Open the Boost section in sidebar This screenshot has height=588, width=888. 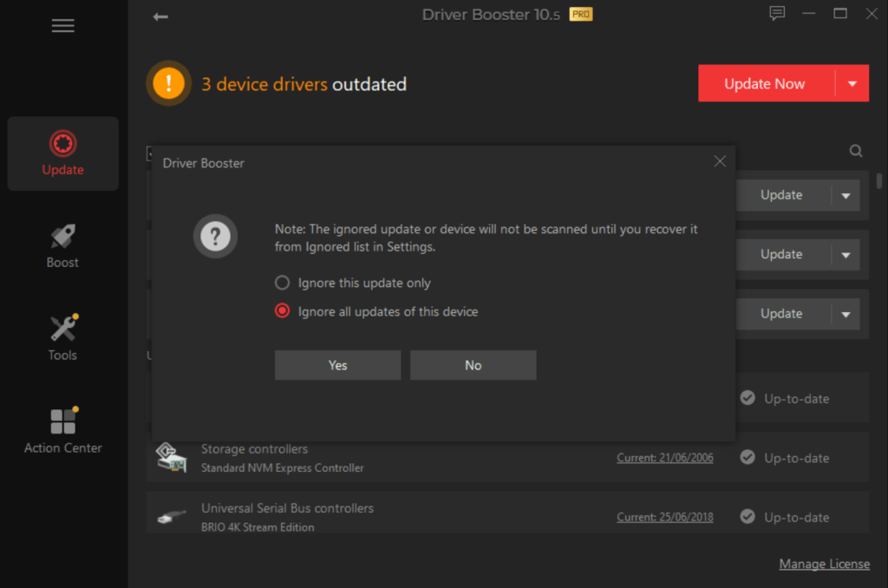coord(62,245)
